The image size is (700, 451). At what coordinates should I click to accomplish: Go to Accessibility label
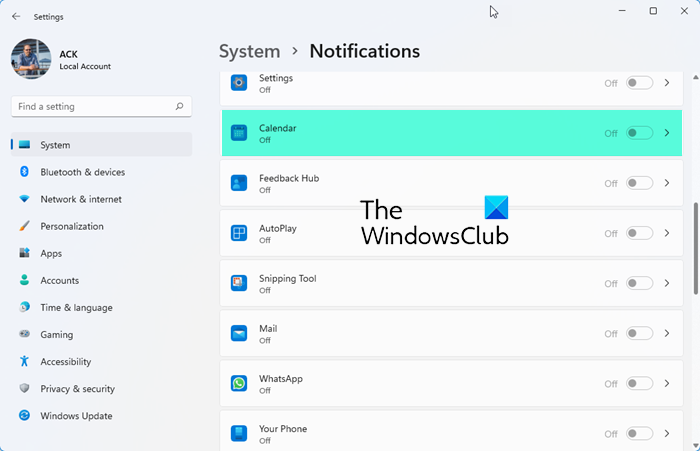tap(66, 362)
